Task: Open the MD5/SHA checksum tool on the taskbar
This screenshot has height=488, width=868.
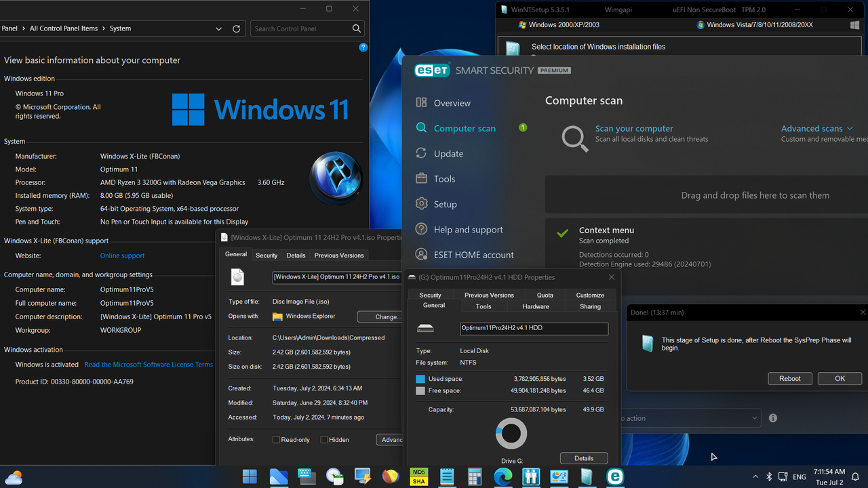Action: click(418, 476)
